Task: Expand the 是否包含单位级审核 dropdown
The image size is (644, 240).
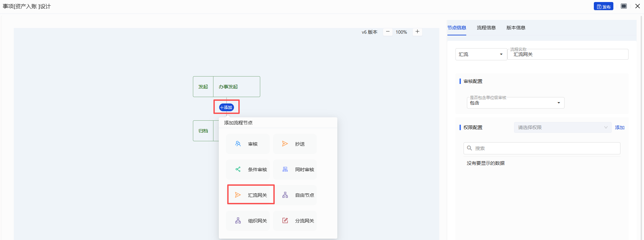Action: (515, 103)
